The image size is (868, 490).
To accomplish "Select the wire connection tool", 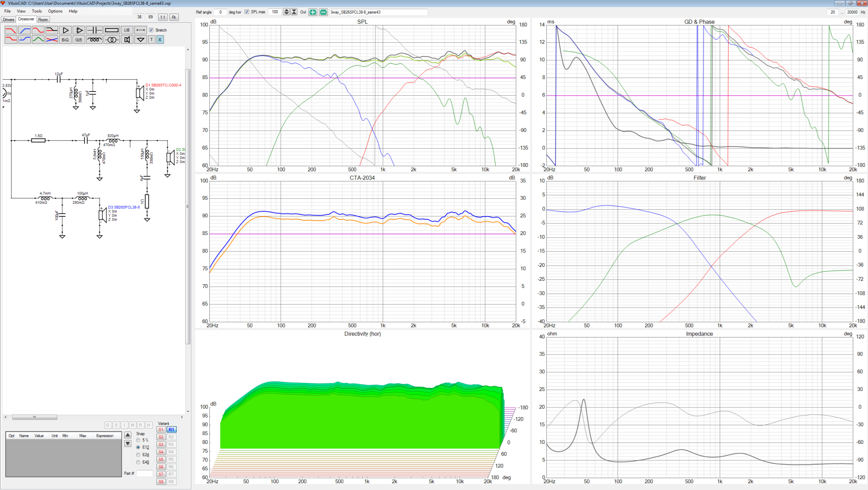I will [141, 30].
